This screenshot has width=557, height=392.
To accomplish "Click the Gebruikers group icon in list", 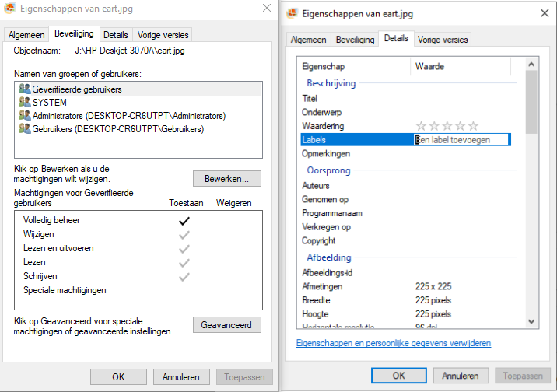I will coord(24,129).
